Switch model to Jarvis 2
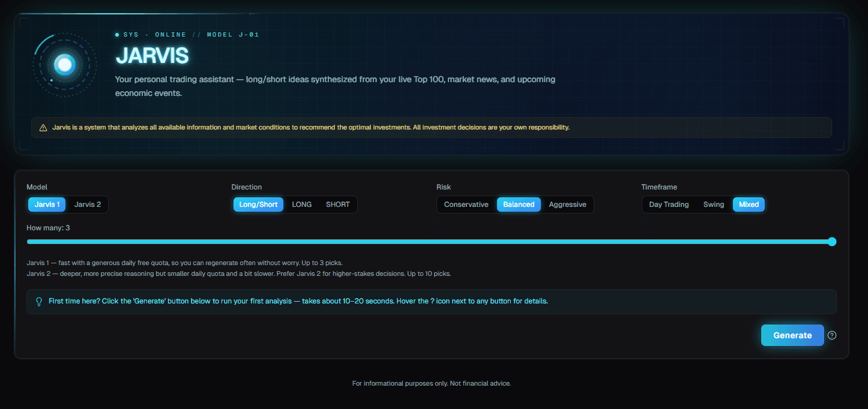This screenshot has height=409, width=868. pyautogui.click(x=88, y=204)
